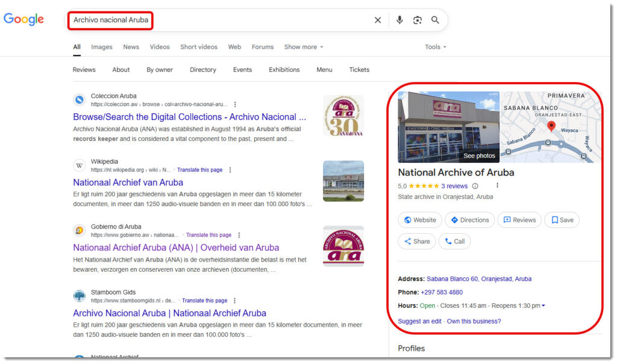Click the Archivo Nacional Aruba logo thumbnail

(343, 246)
